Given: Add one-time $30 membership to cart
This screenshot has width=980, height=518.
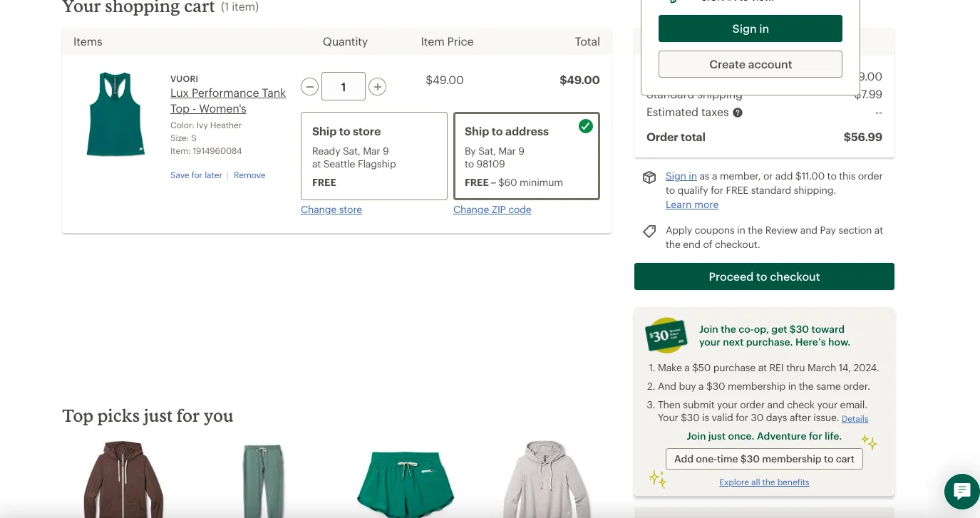Looking at the screenshot, I should point(764,459).
